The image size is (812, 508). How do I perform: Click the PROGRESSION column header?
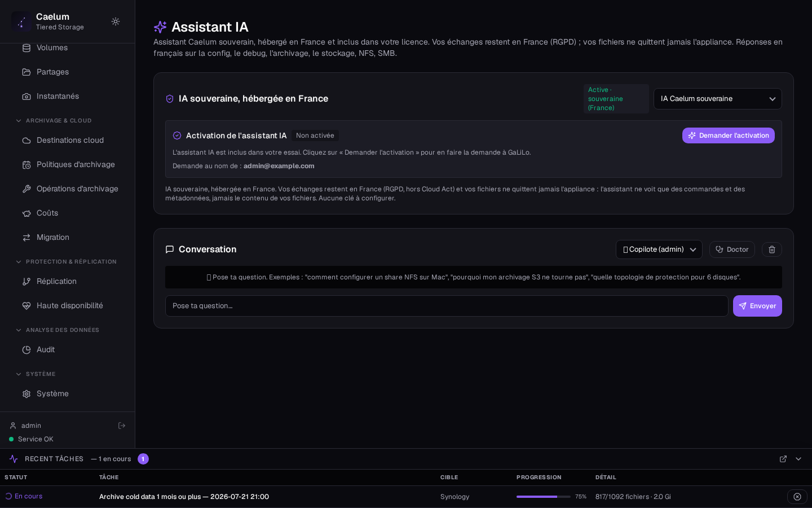click(x=539, y=478)
